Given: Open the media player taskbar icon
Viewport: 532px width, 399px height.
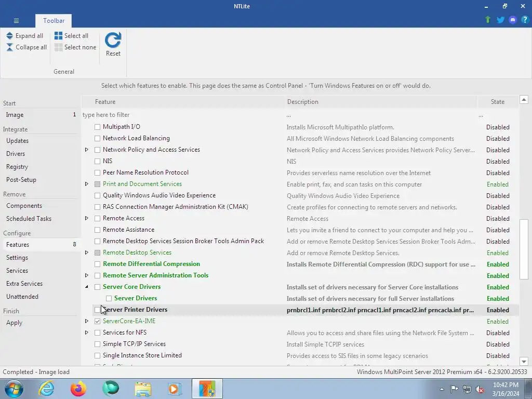Looking at the screenshot, I should pyautogui.click(x=175, y=389).
